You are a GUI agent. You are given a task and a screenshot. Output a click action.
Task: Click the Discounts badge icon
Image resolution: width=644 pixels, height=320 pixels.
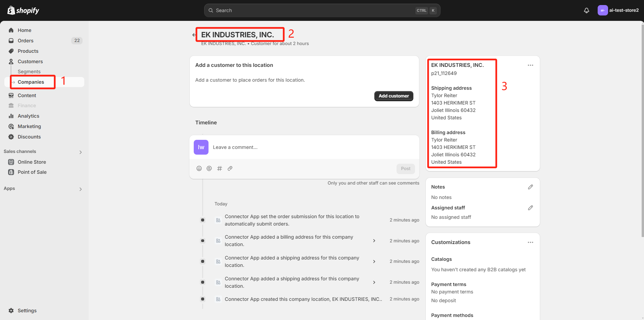click(11, 137)
